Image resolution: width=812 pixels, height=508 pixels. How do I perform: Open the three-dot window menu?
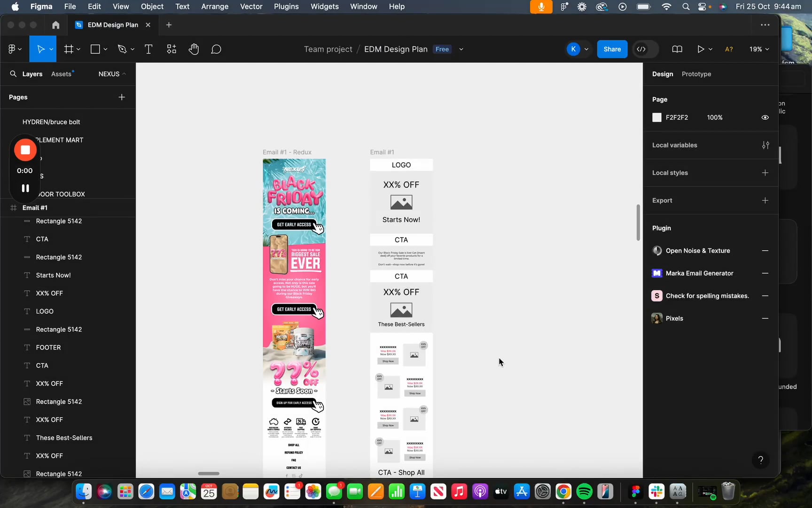[765, 25]
